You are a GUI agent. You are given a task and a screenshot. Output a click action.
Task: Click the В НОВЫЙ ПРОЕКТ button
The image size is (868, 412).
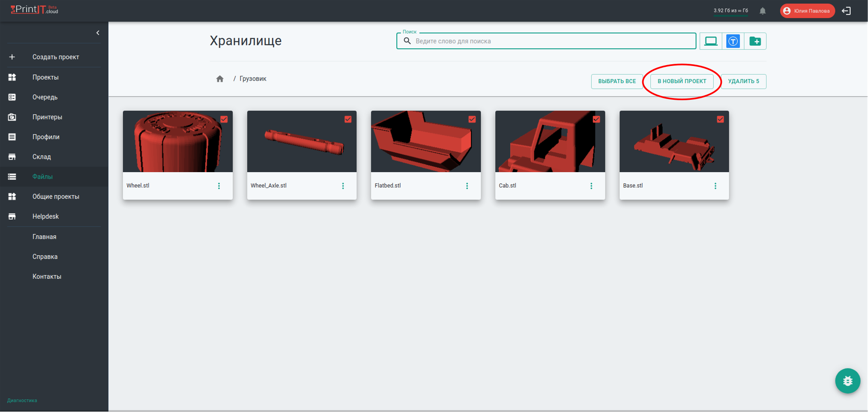click(682, 81)
